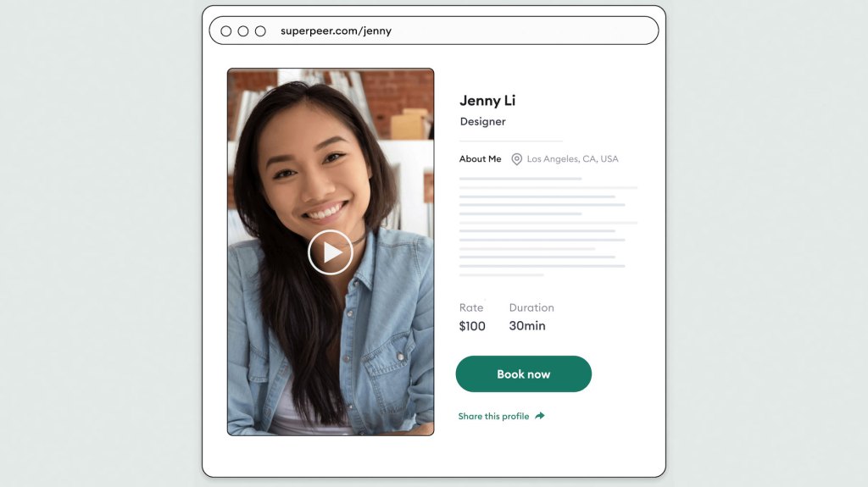This screenshot has height=487, width=868.
Task: Open the Share this profile link
Action: [493, 417]
